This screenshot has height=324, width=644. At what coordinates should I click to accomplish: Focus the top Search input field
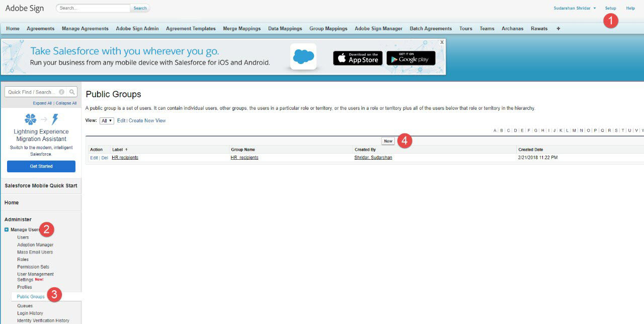click(94, 8)
